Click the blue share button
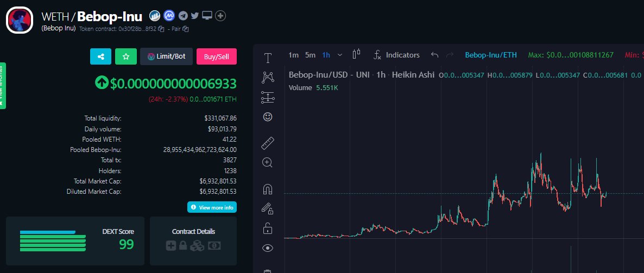The width and height of the screenshot is (644, 273). point(100,56)
